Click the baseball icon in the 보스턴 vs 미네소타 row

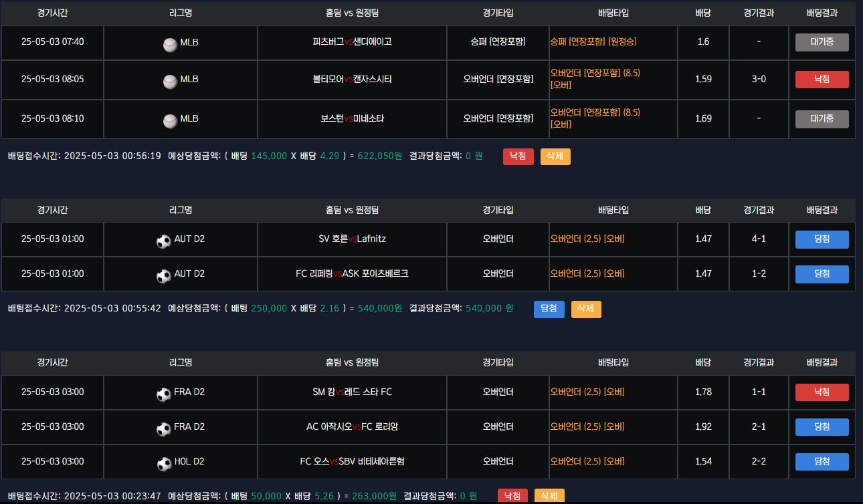[x=170, y=121]
